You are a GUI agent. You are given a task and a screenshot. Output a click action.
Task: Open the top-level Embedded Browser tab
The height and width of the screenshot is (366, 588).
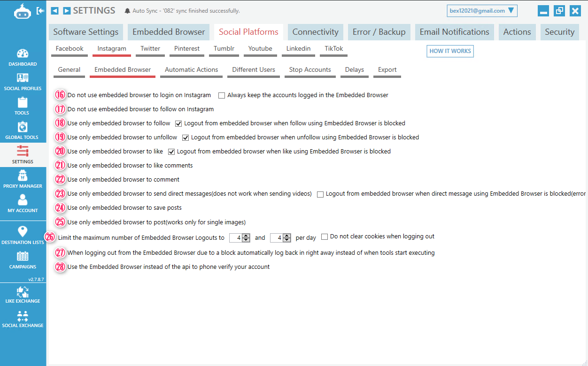169,32
